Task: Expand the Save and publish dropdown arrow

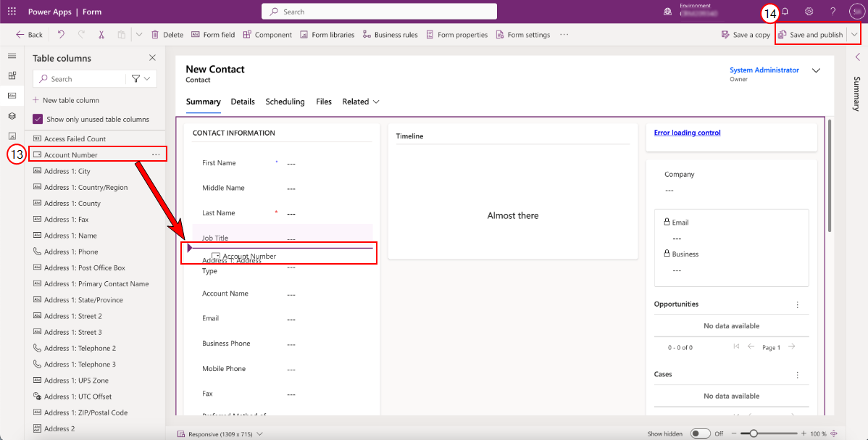Action: tap(855, 34)
